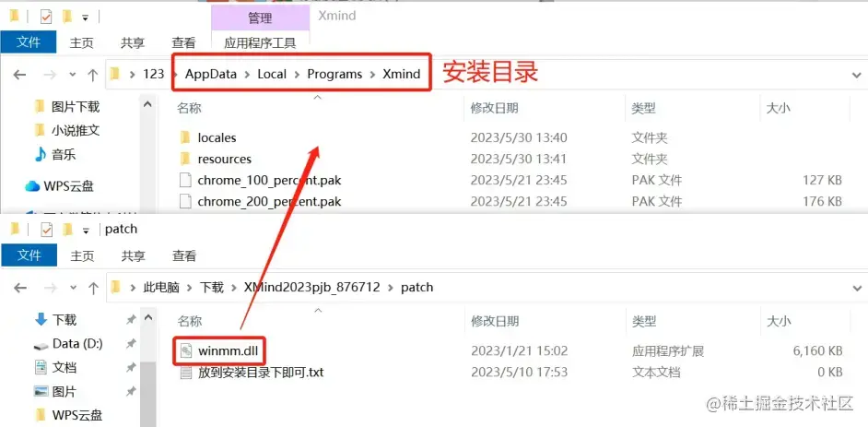Select 放到安装目录下即可.txt file
Screen dimensions: 868x427
coord(260,372)
